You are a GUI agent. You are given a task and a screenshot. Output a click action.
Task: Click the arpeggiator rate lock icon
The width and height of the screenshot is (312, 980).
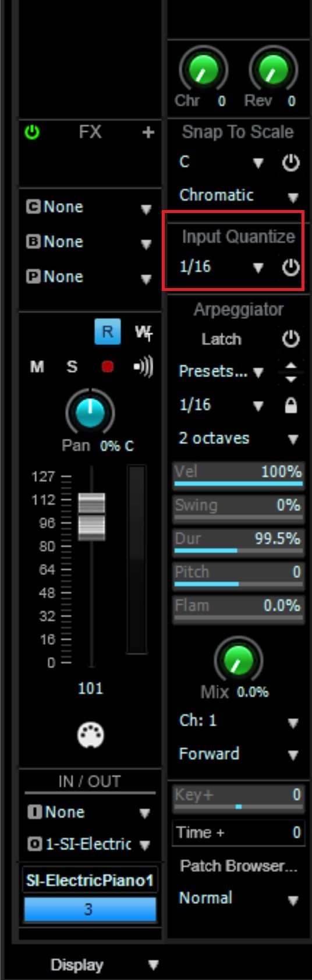pyautogui.click(x=290, y=406)
